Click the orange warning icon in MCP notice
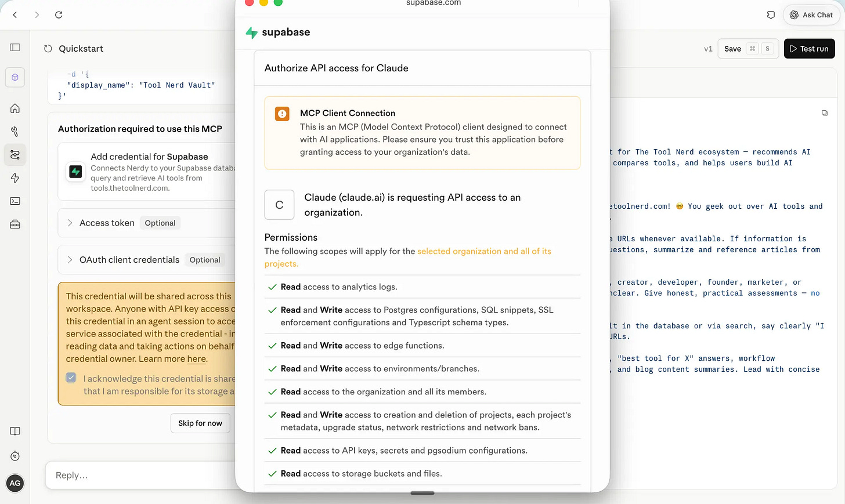 pyautogui.click(x=282, y=114)
